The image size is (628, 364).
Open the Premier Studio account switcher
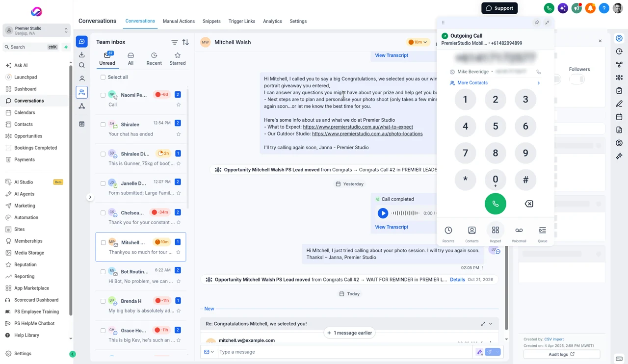pyautogui.click(x=37, y=30)
